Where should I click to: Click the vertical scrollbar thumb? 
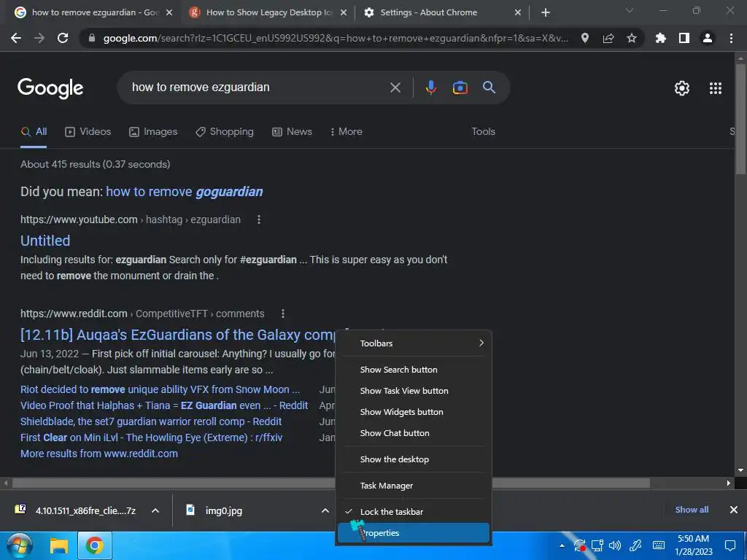740,119
